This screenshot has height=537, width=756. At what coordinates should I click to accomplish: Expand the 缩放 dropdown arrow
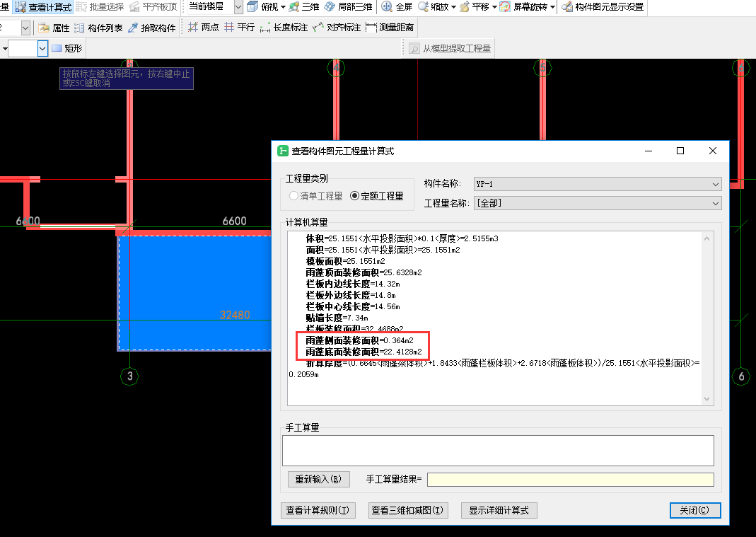453,7
